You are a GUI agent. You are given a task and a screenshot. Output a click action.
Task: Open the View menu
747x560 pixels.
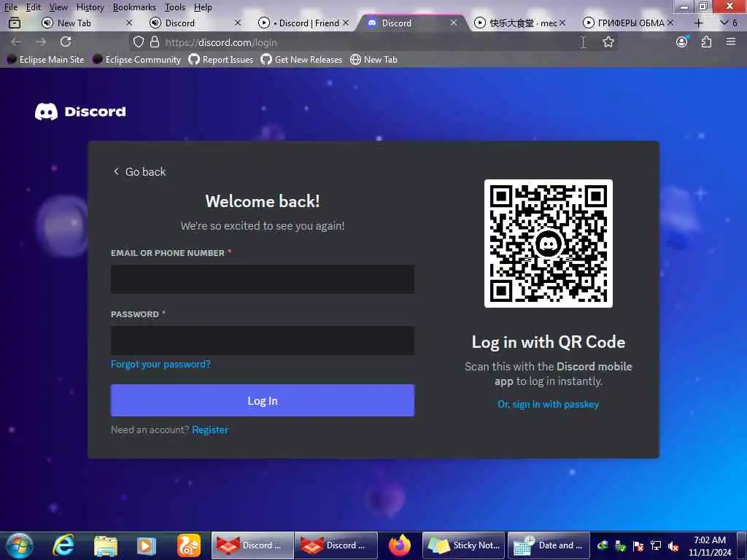click(x=58, y=7)
